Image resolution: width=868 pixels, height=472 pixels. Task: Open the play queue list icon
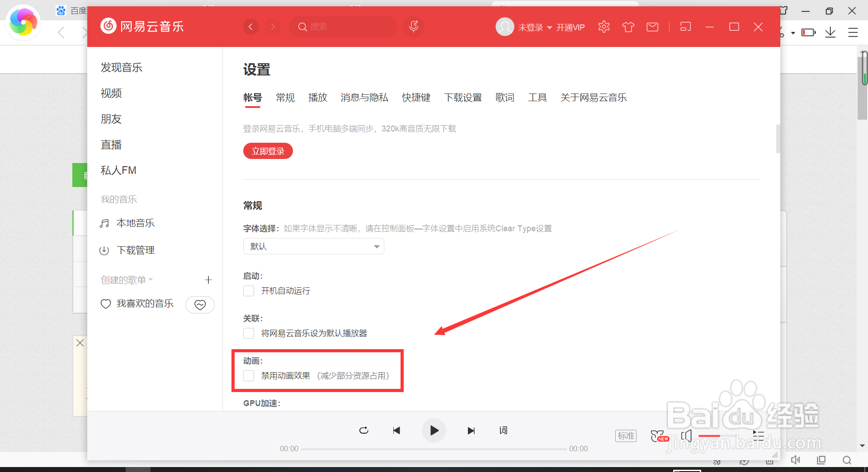pos(759,436)
